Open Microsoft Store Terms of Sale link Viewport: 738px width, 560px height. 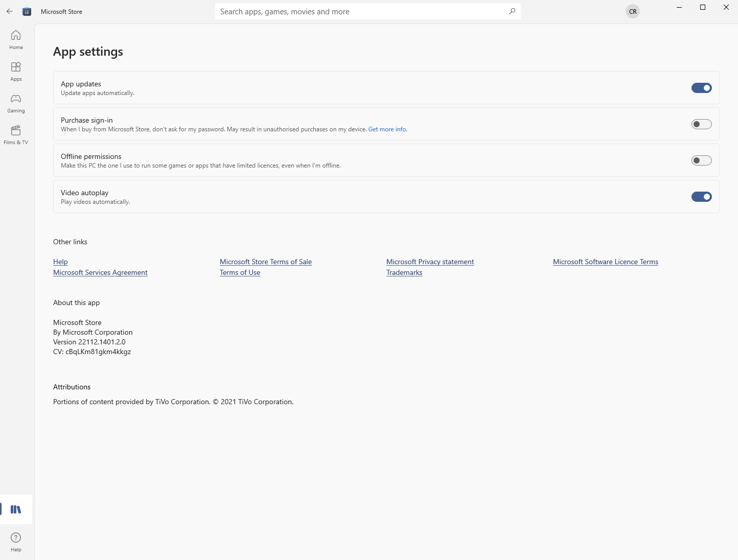tap(266, 262)
